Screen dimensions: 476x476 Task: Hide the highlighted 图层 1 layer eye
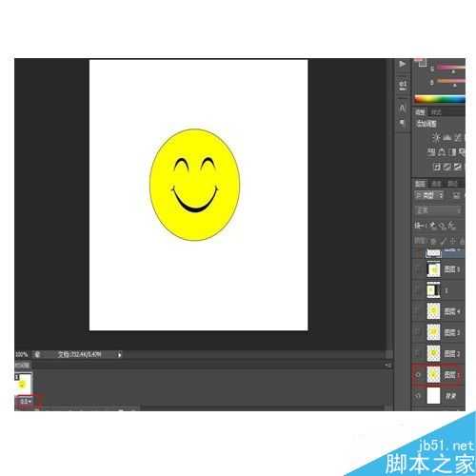418,375
